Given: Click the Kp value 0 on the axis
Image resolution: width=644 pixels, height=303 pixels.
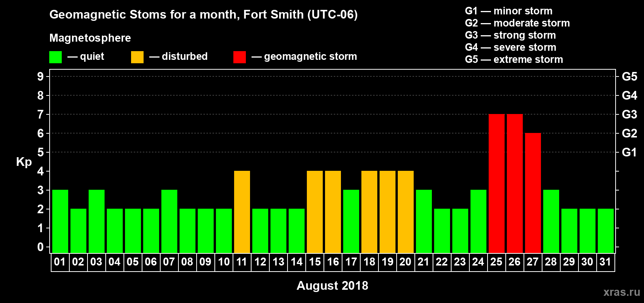Looking at the screenshot, I should click(x=40, y=247).
